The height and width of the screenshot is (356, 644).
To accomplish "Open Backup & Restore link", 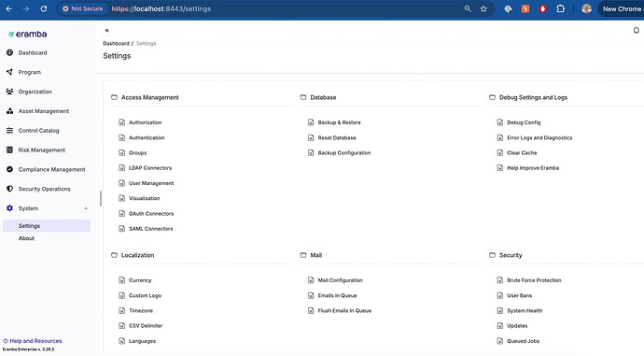I will pos(339,122).
